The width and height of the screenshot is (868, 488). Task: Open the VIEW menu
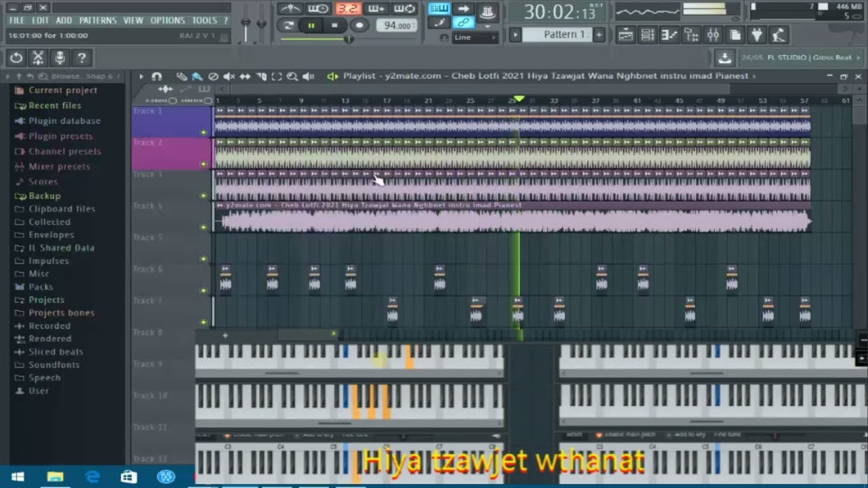click(x=134, y=20)
